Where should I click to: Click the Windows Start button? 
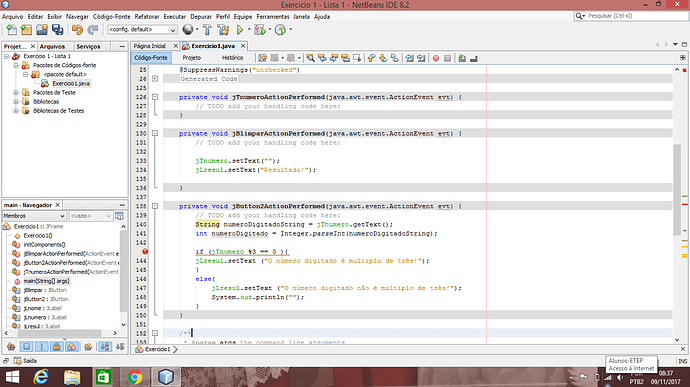coord(12,377)
